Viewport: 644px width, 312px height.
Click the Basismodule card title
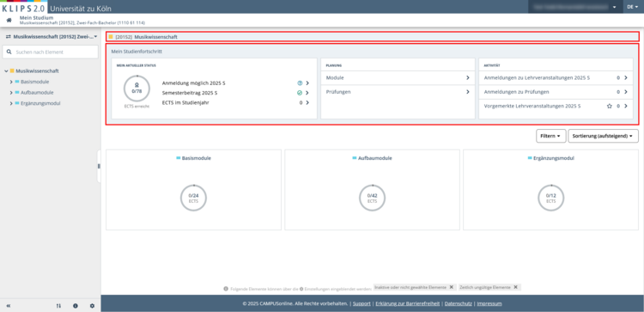click(x=197, y=158)
